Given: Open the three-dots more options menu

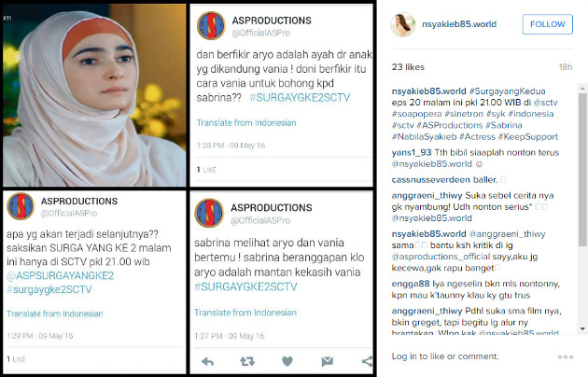Looking at the screenshot, I should pyautogui.click(x=565, y=356).
